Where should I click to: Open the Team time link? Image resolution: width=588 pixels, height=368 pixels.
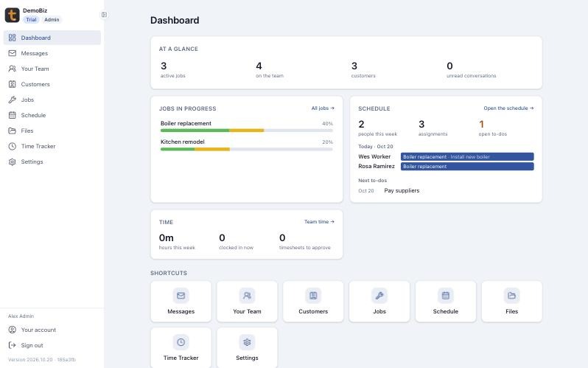click(x=319, y=221)
